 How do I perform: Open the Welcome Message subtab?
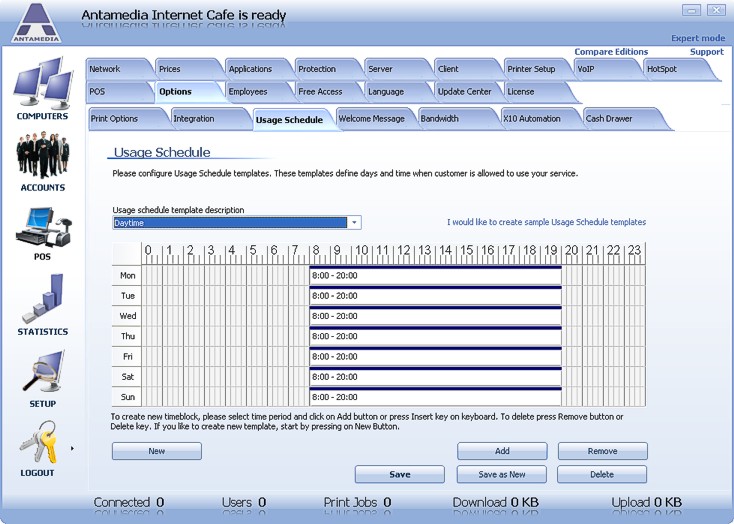click(x=374, y=119)
